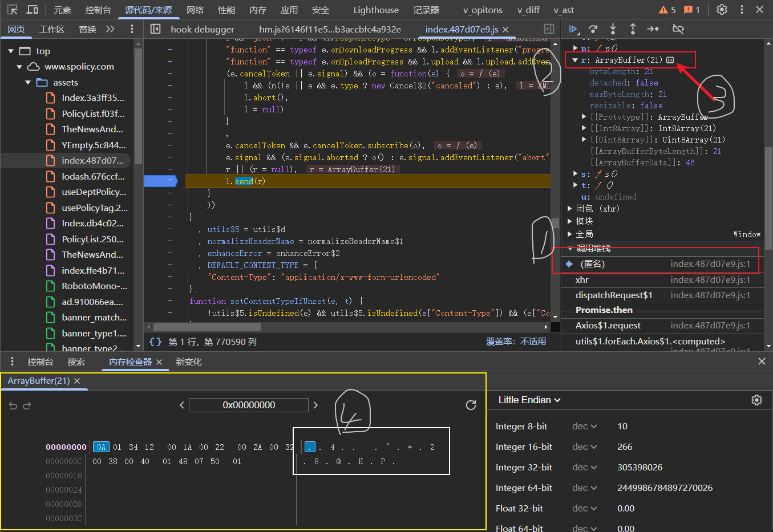Click the warnings count 5 indicator
Screen dimensions: 773x532
tap(667, 10)
